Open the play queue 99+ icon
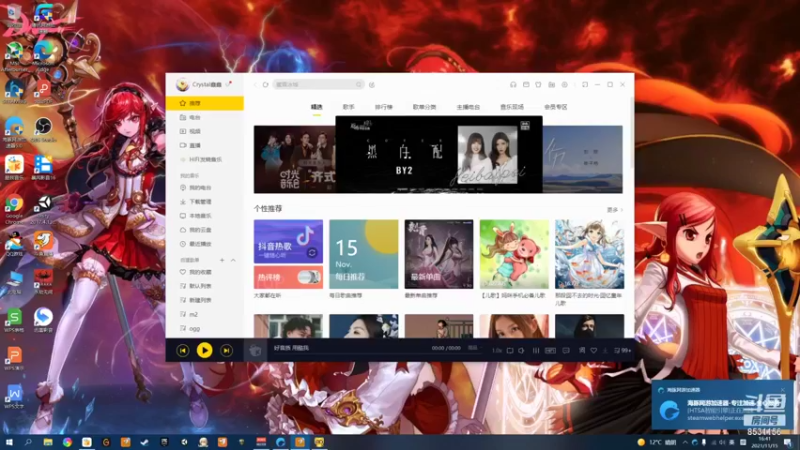 pyautogui.click(x=622, y=351)
